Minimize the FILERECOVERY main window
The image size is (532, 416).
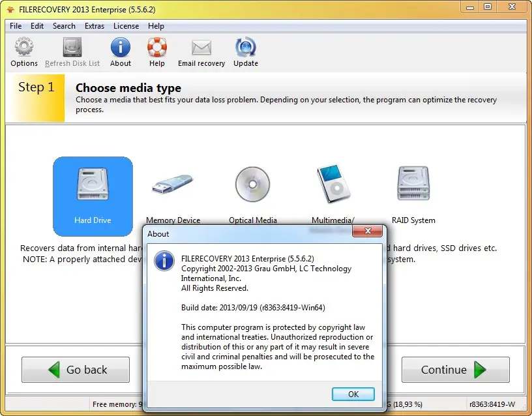470,7
